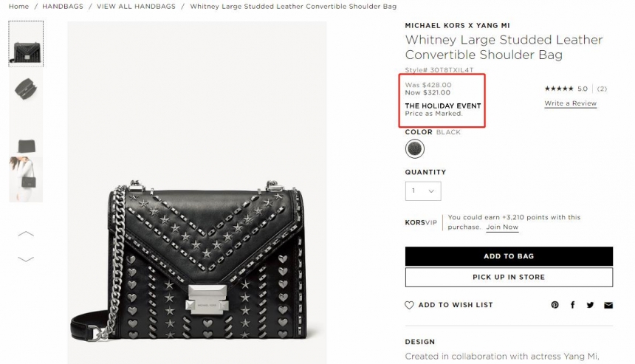This screenshot has width=635, height=364.
Task: Click the five-star rating icons
Action: (x=559, y=89)
